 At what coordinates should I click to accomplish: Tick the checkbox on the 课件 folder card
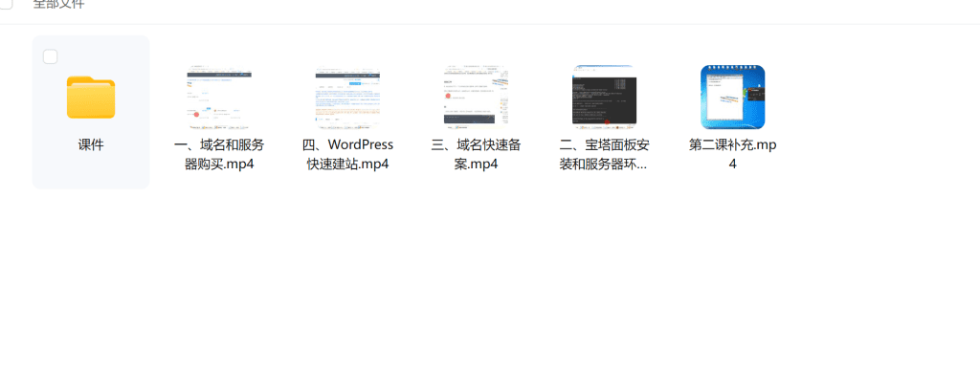pos(51,56)
